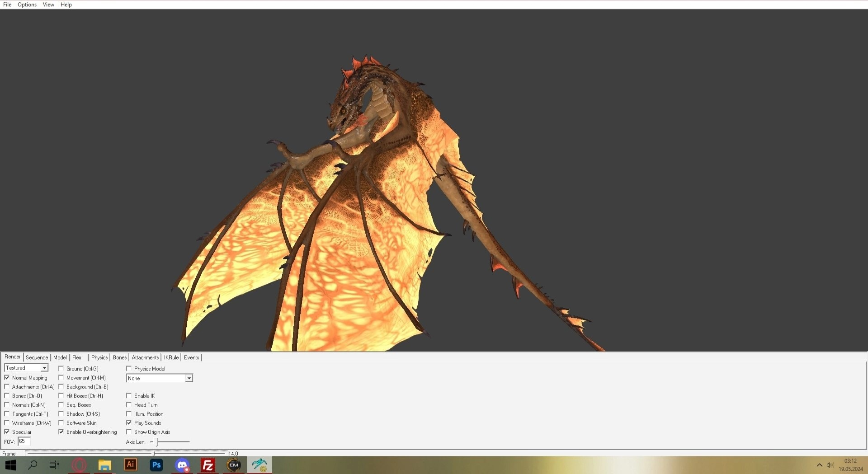
Task: Open Discord from the taskbar
Action: (x=182, y=465)
